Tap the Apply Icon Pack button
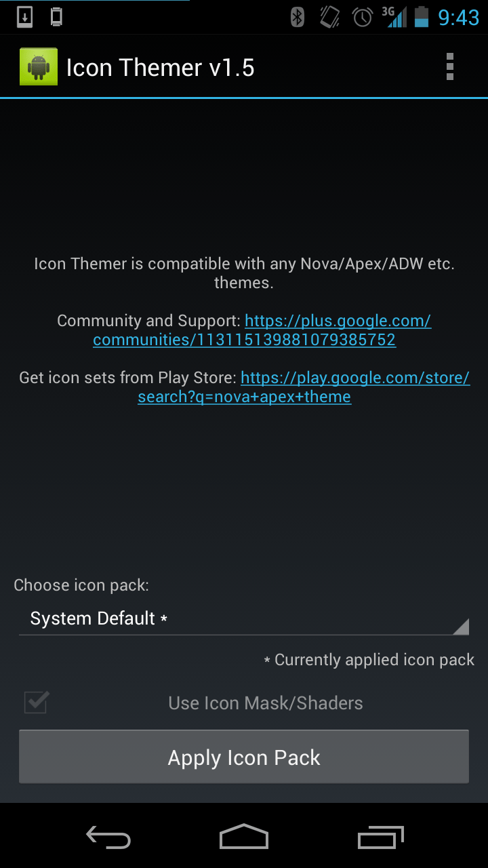This screenshot has height=868, width=488. [244, 757]
